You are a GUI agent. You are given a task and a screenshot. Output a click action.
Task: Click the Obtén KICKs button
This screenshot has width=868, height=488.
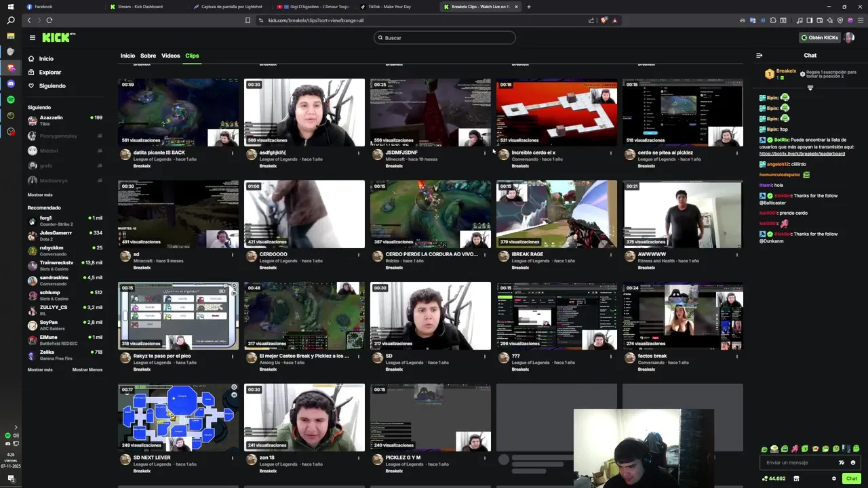[820, 38]
